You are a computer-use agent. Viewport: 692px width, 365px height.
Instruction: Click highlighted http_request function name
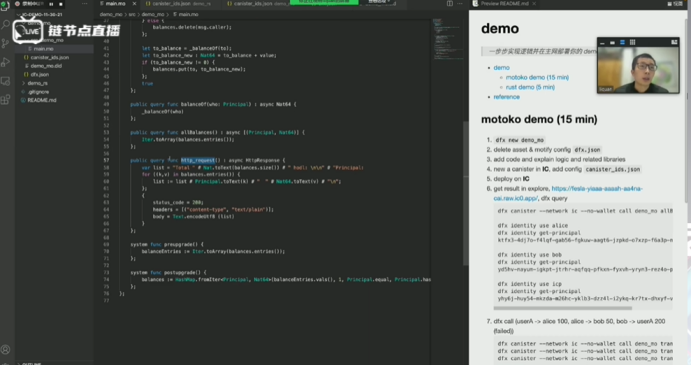(x=198, y=160)
